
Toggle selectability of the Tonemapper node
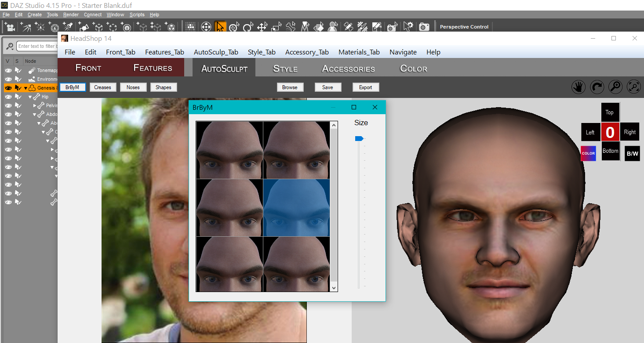click(x=18, y=70)
